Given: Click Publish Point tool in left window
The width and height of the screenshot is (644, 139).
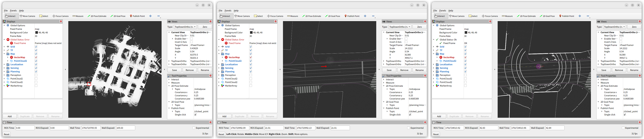Looking at the screenshot, I should coord(137,16).
